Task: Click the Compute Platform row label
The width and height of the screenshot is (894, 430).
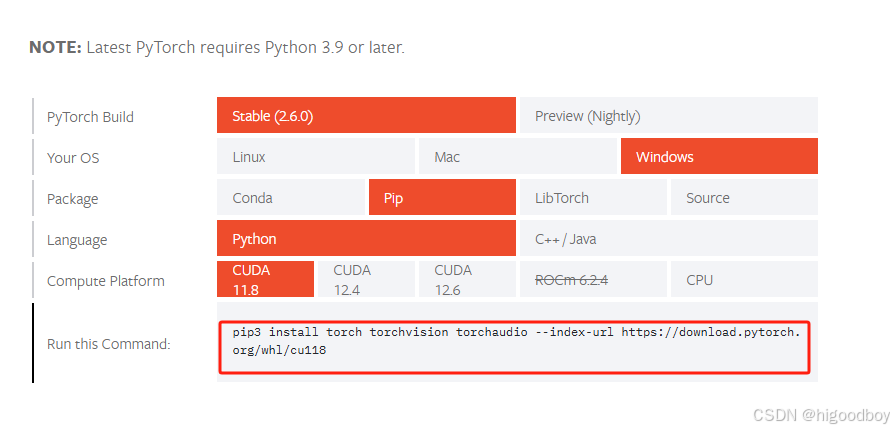Action: 105,281
